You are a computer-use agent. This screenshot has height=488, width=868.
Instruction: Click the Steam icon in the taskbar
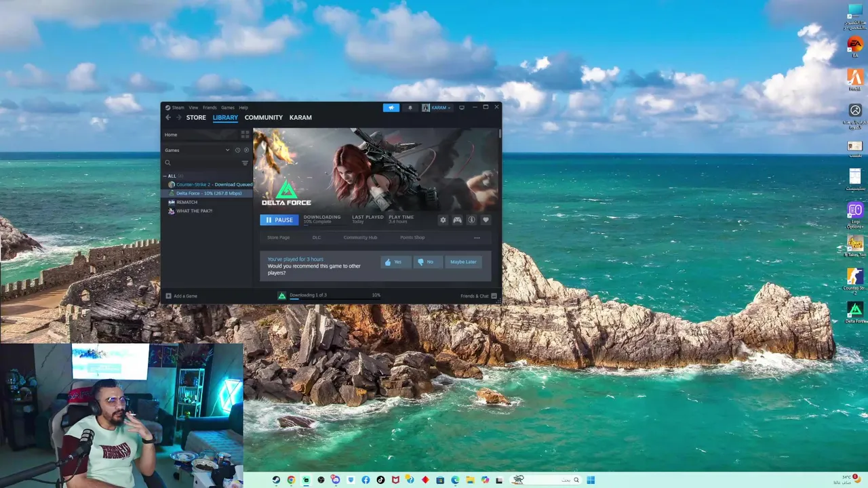(x=276, y=480)
